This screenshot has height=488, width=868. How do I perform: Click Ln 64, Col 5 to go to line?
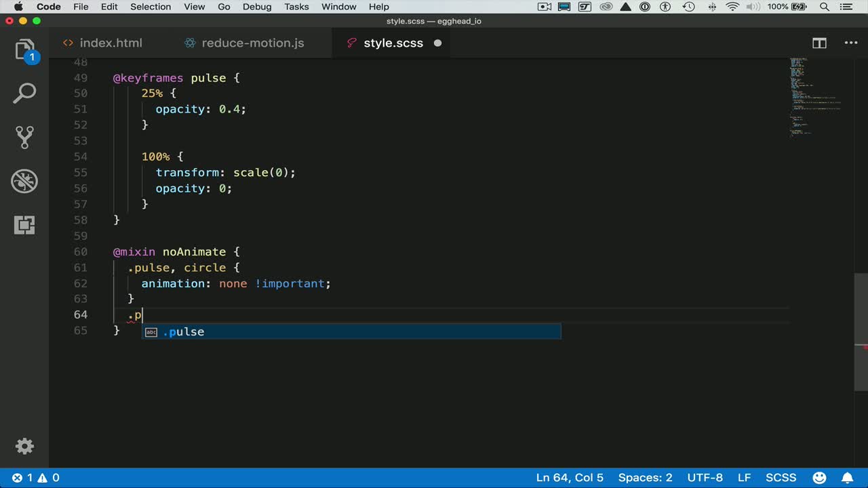click(x=570, y=478)
